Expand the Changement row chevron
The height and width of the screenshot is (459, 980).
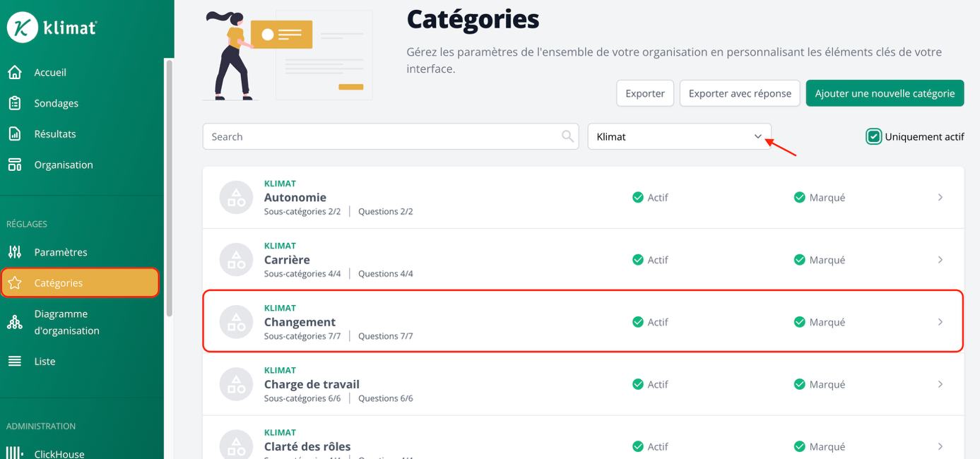pyautogui.click(x=940, y=322)
